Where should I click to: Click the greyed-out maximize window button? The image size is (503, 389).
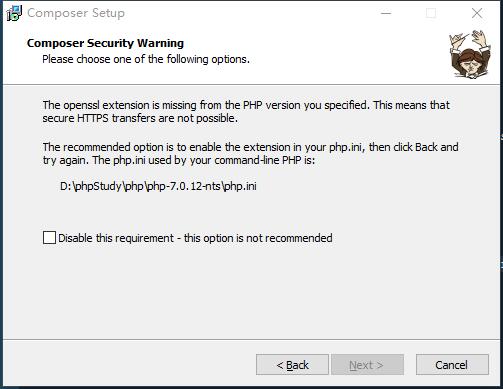pyautogui.click(x=431, y=13)
